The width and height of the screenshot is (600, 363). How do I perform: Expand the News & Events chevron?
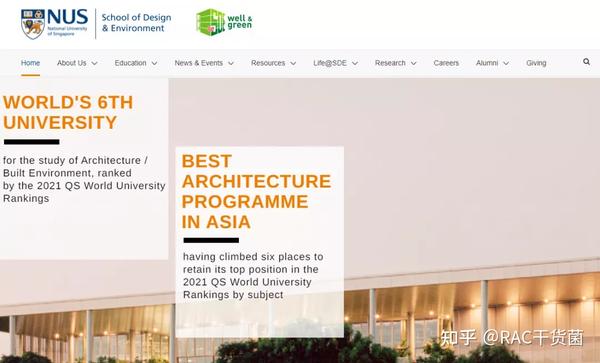coord(231,63)
